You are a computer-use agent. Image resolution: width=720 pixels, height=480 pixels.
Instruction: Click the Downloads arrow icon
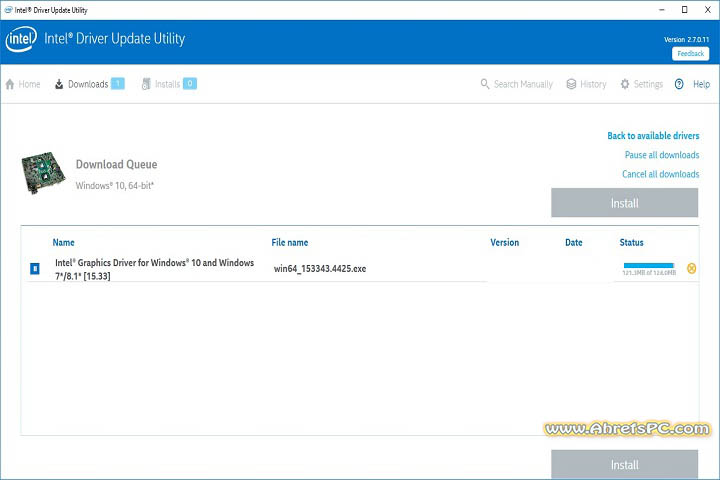pos(59,84)
